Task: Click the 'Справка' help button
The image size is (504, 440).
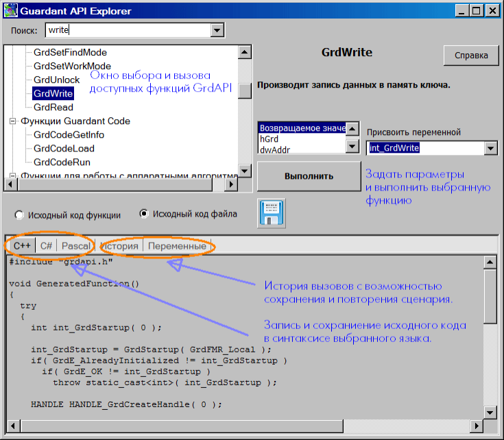Action: (471, 56)
